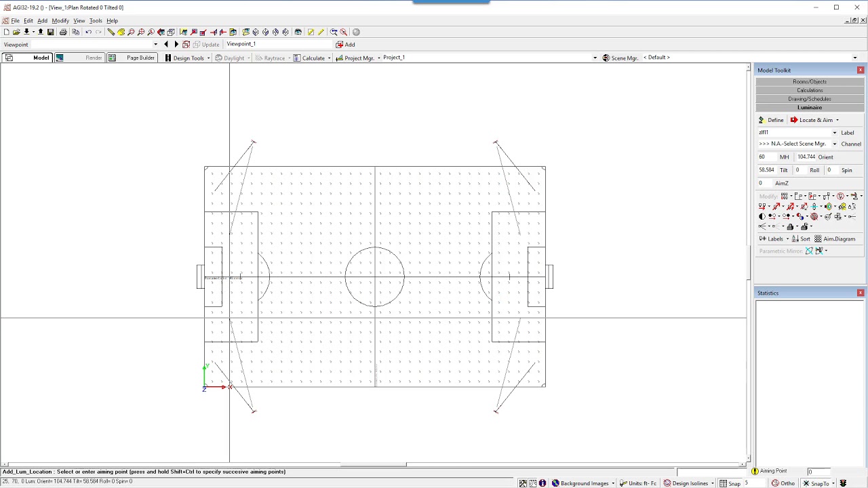This screenshot has height=488, width=868.
Task: Open the Channel scene dropdown
Action: [x=835, y=144]
